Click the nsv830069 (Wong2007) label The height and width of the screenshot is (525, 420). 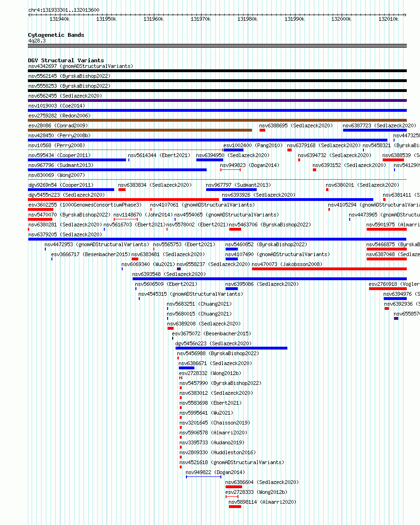(57, 175)
